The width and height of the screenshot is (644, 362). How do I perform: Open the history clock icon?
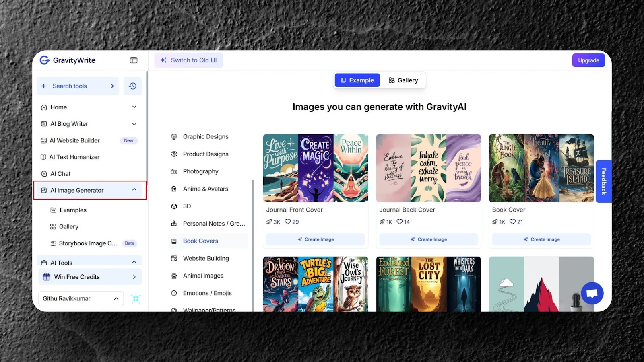coord(132,86)
